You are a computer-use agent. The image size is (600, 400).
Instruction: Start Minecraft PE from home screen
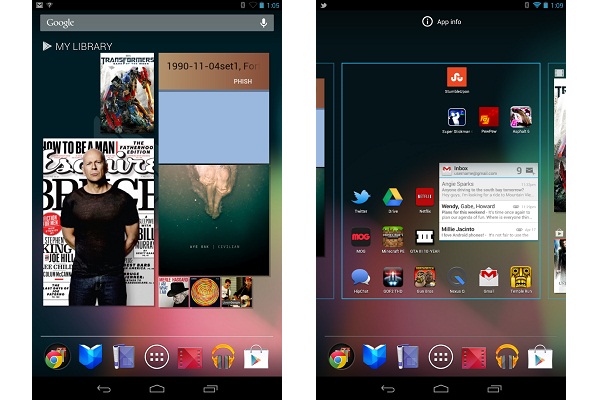click(x=392, y=237)
